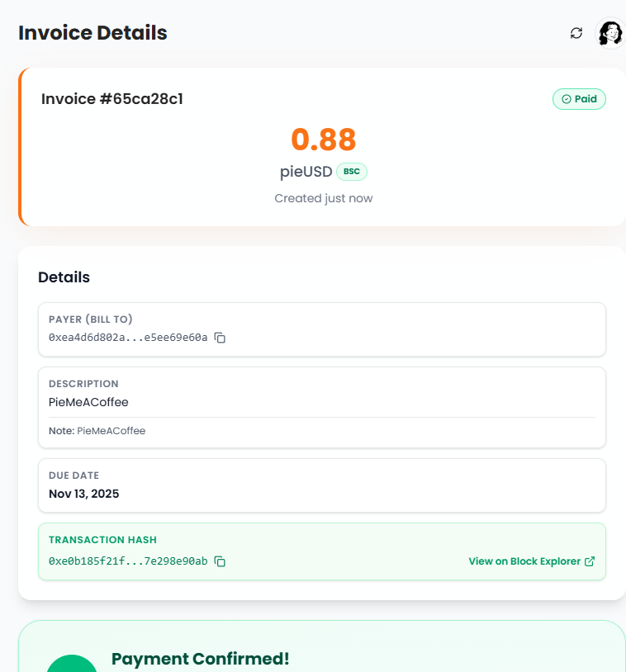The image size is (626, 672).
Task: Click the 'Created just now' text
Action: (324, 198)
